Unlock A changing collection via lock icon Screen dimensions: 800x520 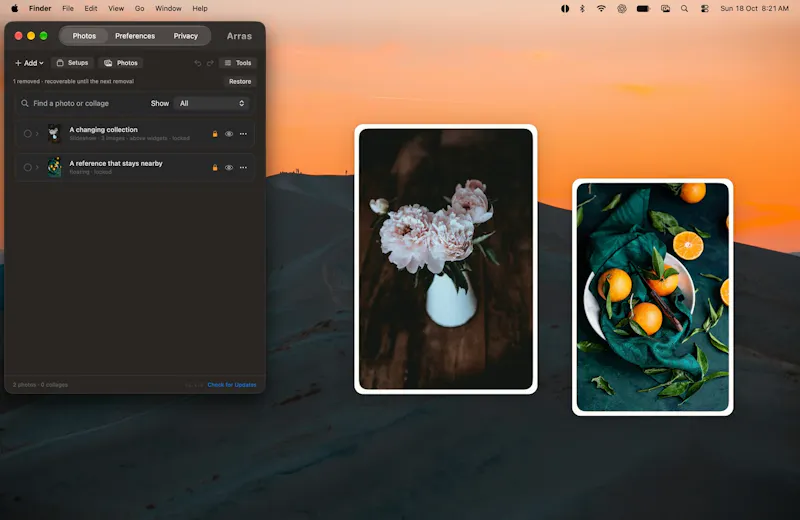tap(215, 134)
